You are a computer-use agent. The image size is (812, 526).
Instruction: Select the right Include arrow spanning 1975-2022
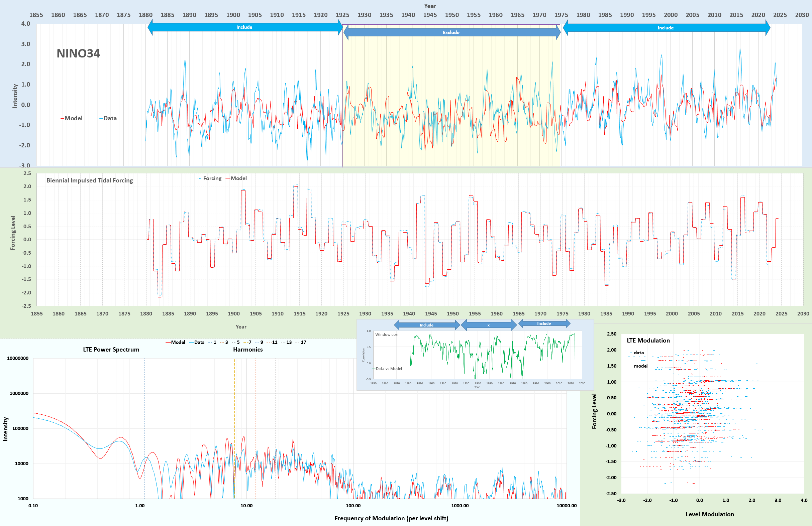[666, 28]
